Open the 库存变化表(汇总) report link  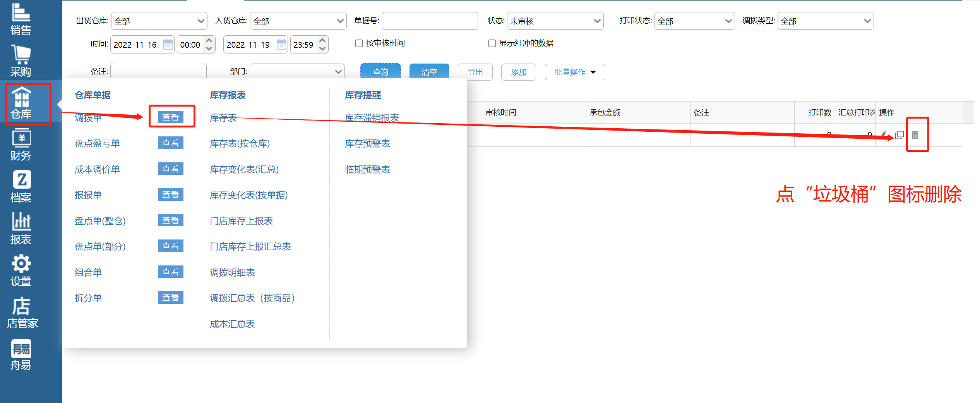[x=244, y=169]
